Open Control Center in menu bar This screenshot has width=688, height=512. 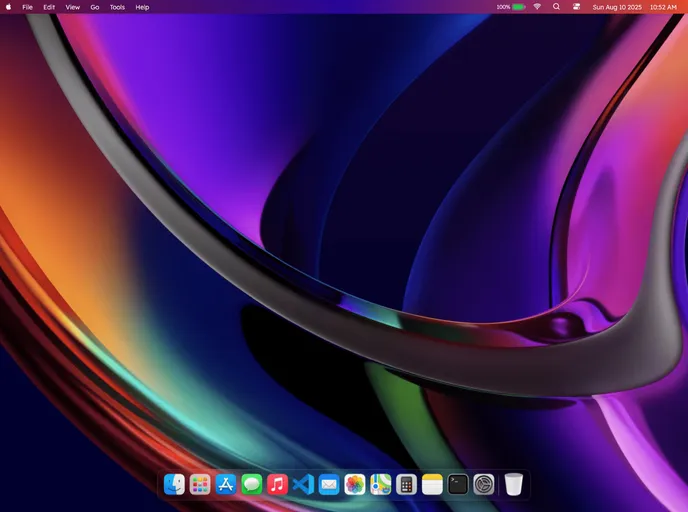[x=577, y=7]
